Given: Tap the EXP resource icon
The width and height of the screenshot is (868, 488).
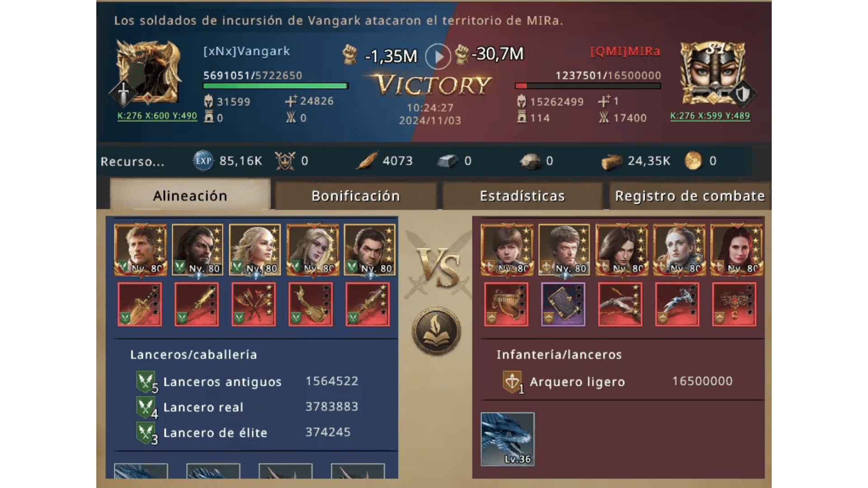Looking at the screenshot, I should [x=203, y=161].
